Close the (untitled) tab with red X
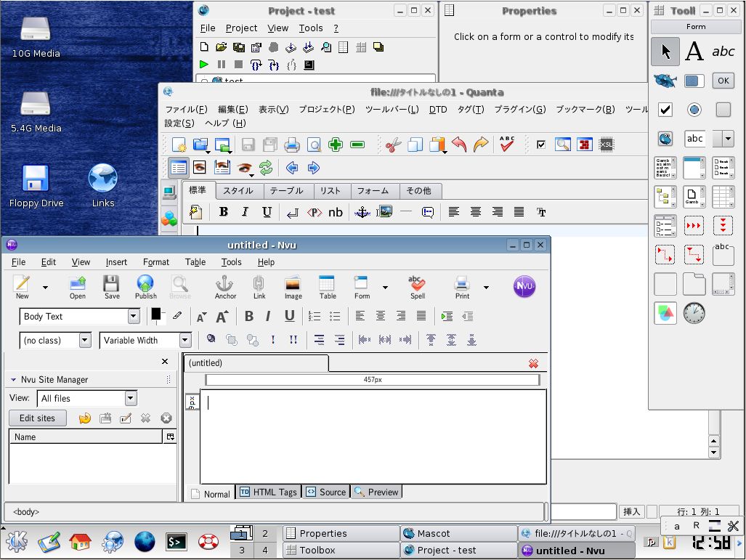The image size is (746, 560). (533, 363)
